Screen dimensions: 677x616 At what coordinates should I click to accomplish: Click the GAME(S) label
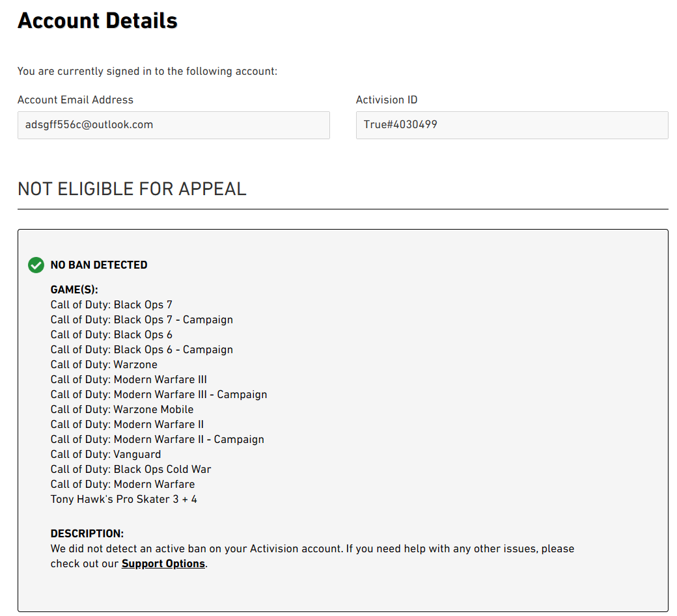(74, 289)
